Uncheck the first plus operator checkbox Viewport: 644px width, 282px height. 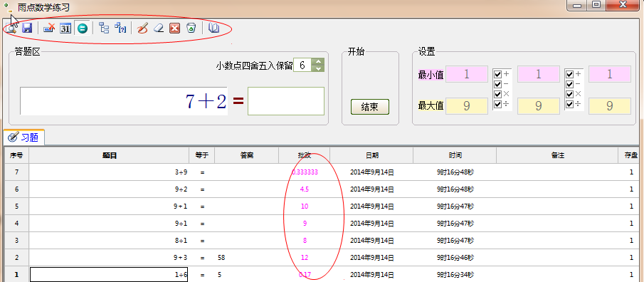pyautogui.click(x=498, y=74)
